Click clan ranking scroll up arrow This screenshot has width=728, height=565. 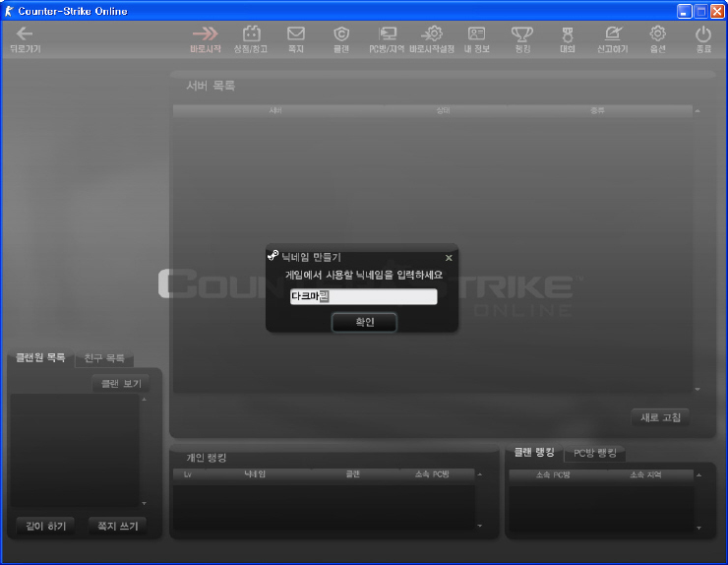[698, 474]
